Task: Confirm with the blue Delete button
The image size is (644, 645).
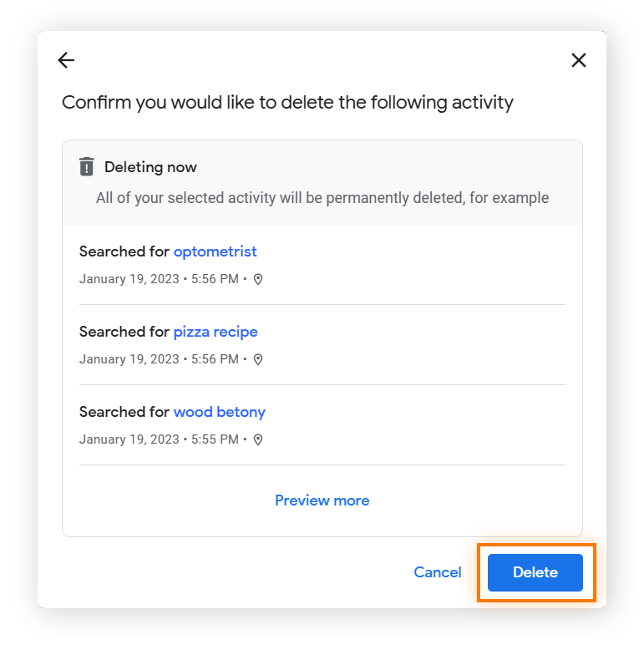Action: point(535,572)
